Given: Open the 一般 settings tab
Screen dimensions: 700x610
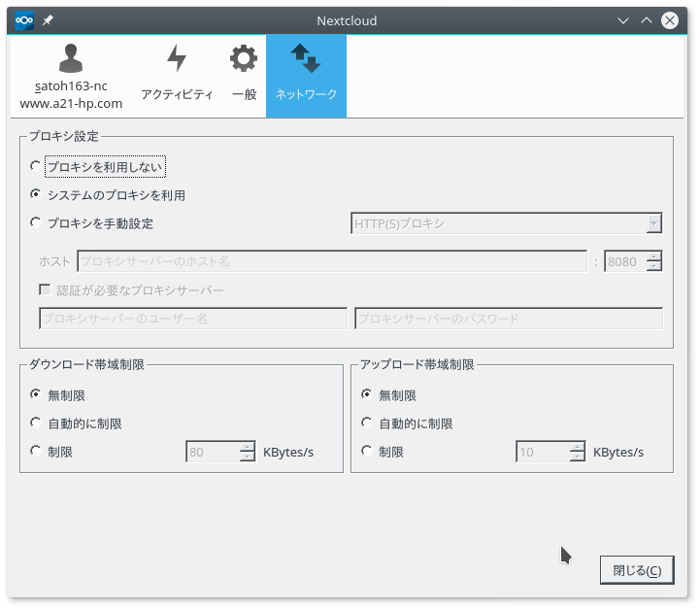Looking at the screenshot, I should (244, 77).
